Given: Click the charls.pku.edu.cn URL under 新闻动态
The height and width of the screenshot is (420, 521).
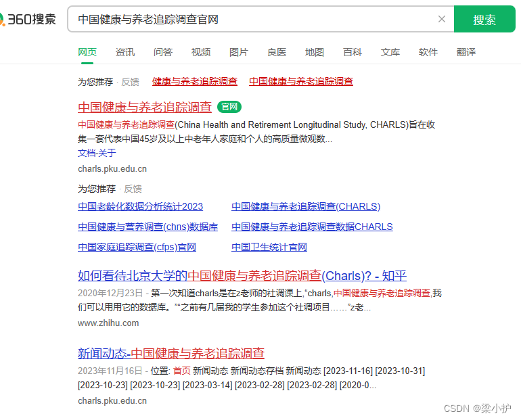Looking at the screenshot, I should pos(112,401).
